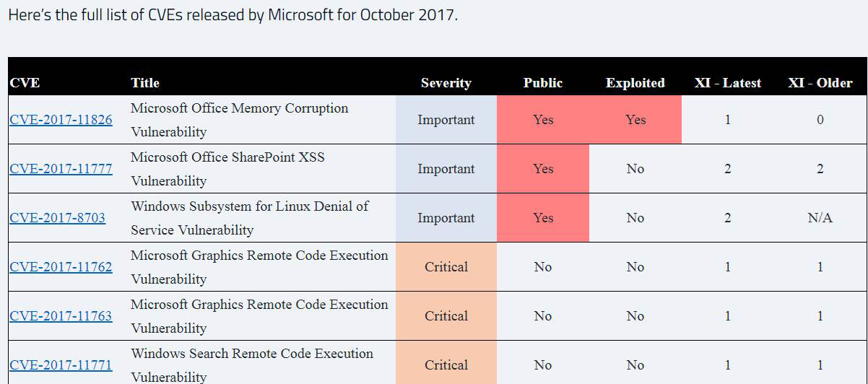
Task: Open the CVE-2017-11826 link
Action: tap(61, 120)
